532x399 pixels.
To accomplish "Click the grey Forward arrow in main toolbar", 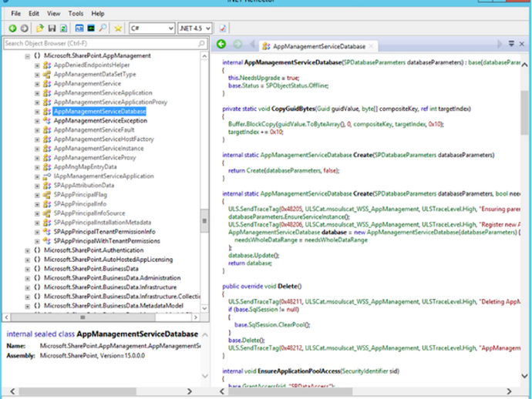I will point(24,28).
